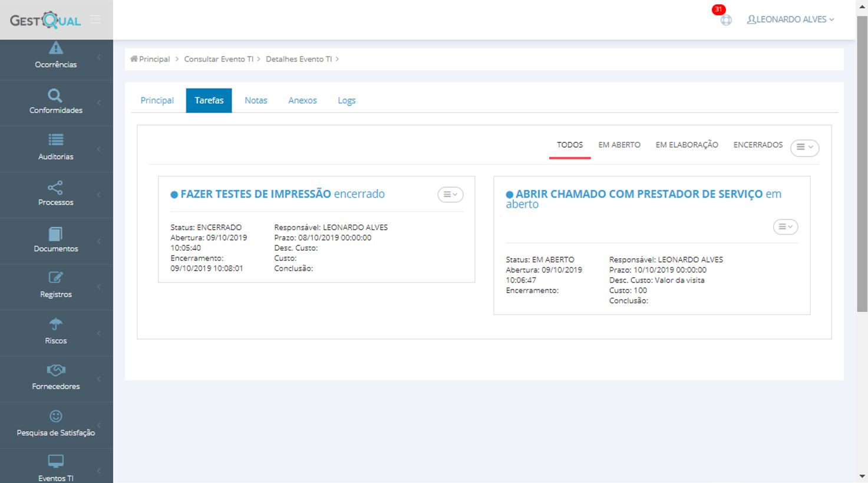Show all tasks with TODOS filter
The height and width of the screenshot is (483, 868).
[570, 145]
